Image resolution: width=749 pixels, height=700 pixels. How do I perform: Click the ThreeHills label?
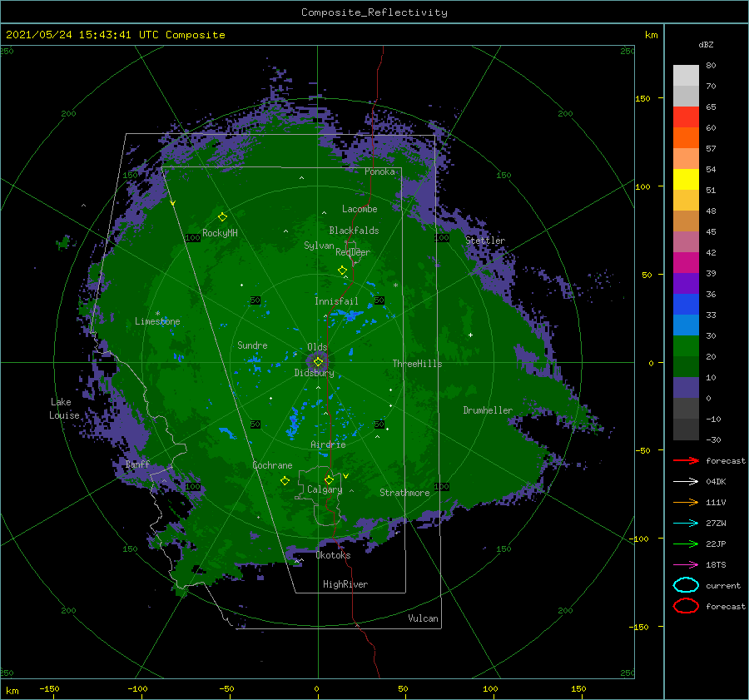point(417,364)
